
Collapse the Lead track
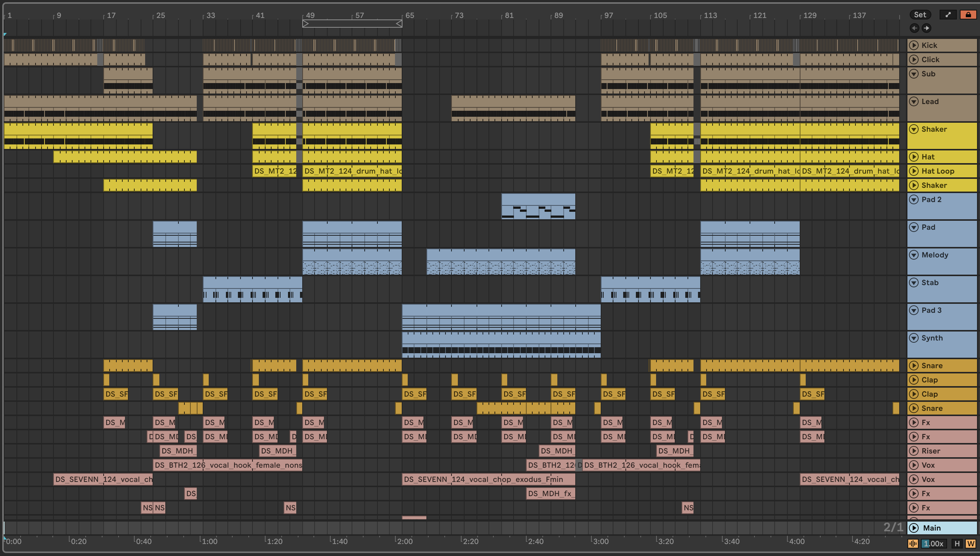913,101
